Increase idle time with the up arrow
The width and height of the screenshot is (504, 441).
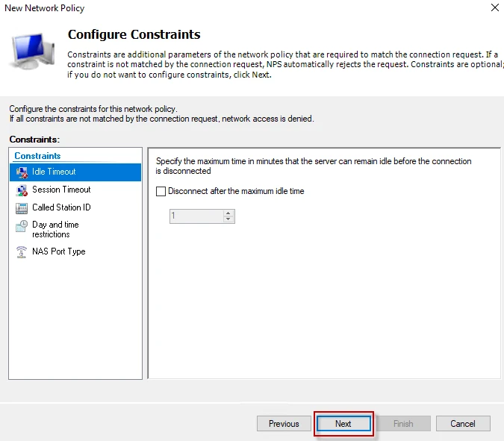[x=228, y=212]
